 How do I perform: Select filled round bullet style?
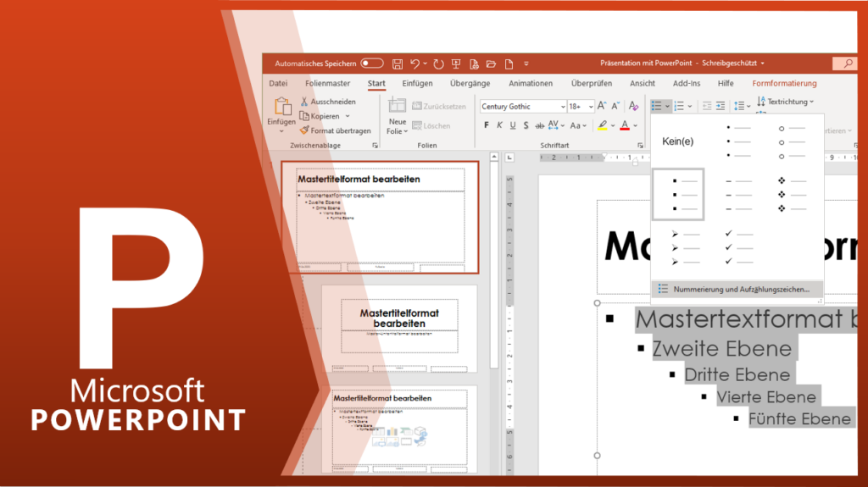pyautogui.click(x=738, y=141)
